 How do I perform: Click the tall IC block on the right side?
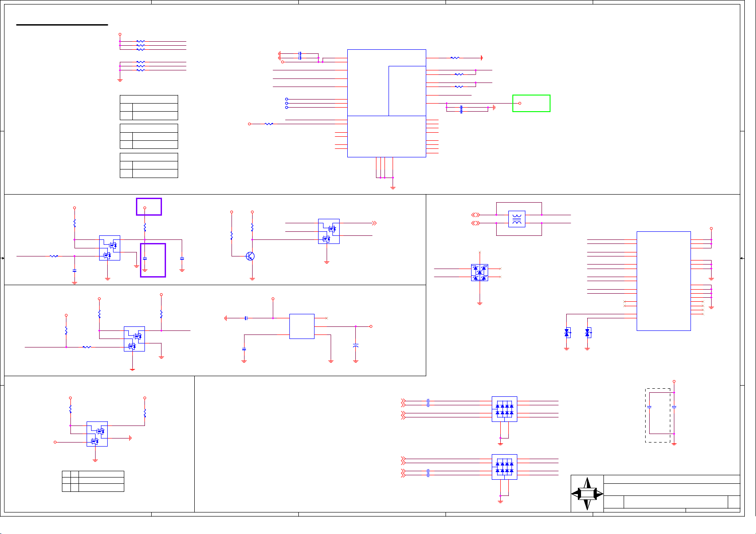click(664, 281)
